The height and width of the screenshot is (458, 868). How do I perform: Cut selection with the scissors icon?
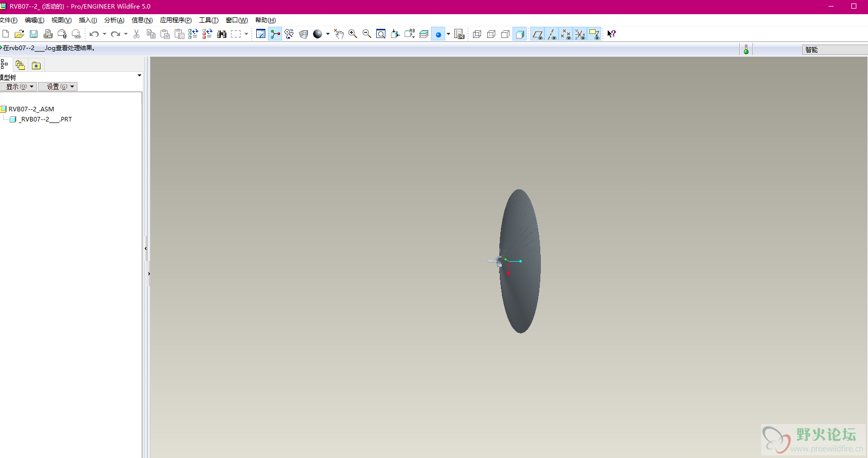[136, 34]
